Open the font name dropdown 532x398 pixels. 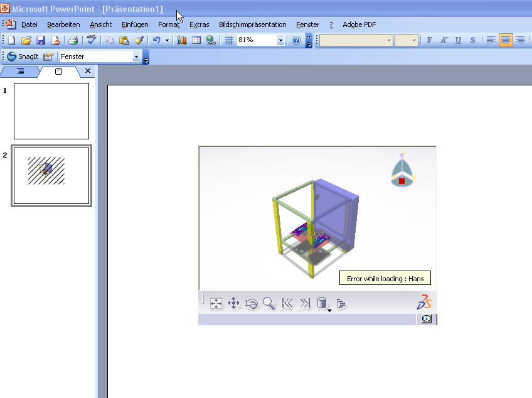click(x=389, y=40)
